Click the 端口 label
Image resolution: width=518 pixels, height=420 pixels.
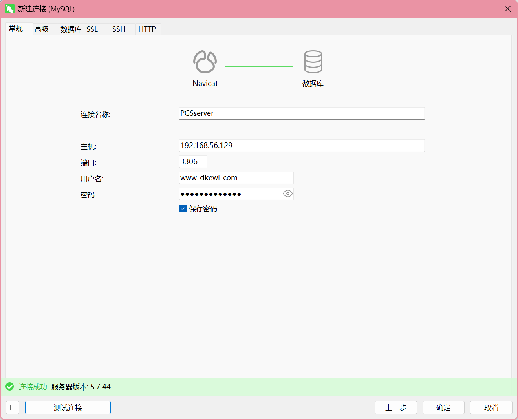[88, 163]
